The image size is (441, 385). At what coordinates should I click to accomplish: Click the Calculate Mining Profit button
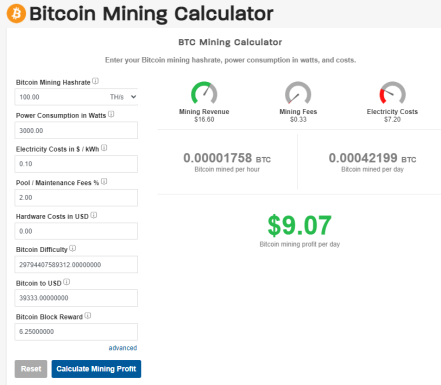tap(96, 369)
